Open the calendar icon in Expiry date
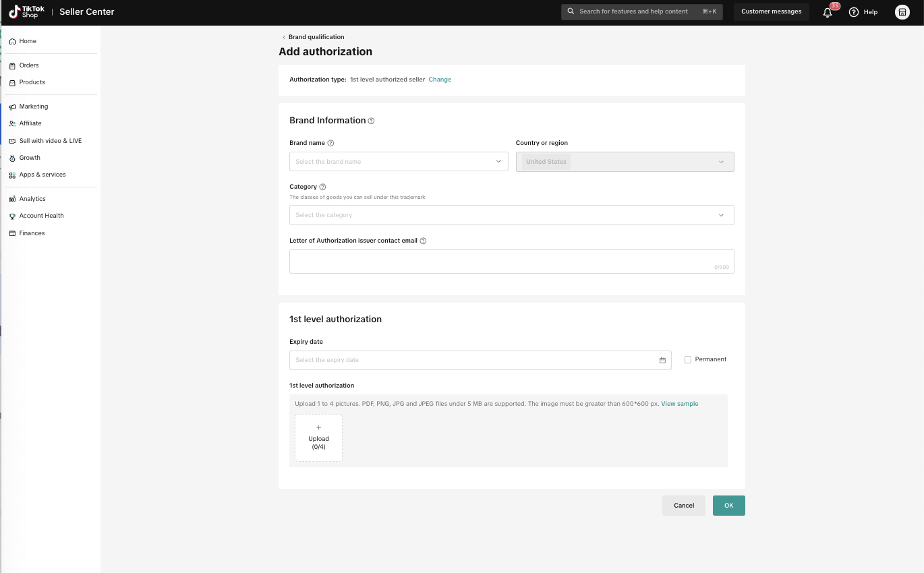Image resolution: width=924 pixels, height=573 pixels. [x=662, y=360]
